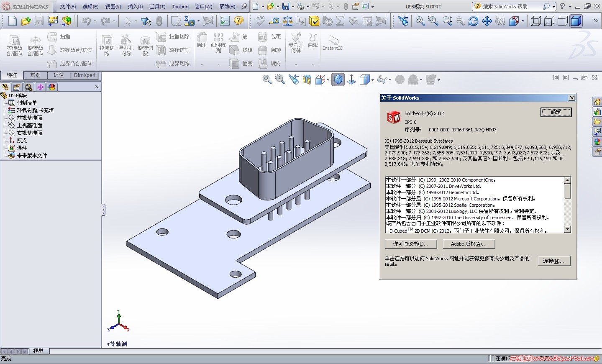Open the Toolbox menu
The image size is (602, 364).
pos(180,7)
